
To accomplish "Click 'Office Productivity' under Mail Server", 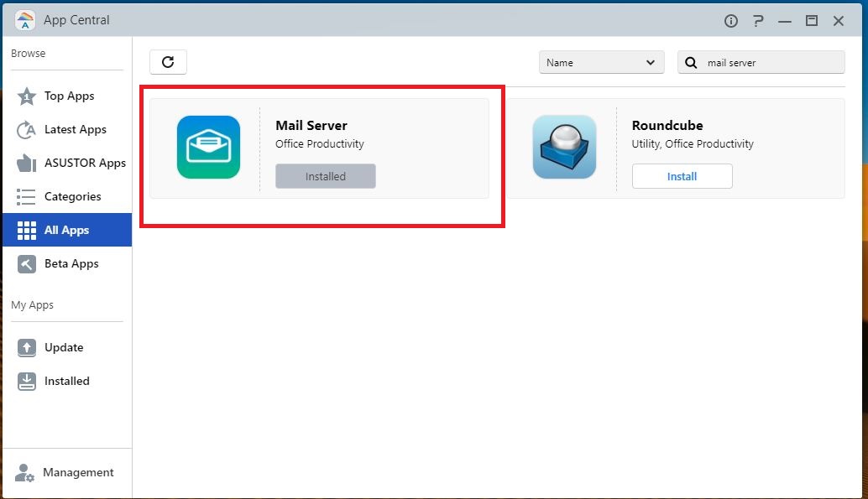I will tap(319, 144).
